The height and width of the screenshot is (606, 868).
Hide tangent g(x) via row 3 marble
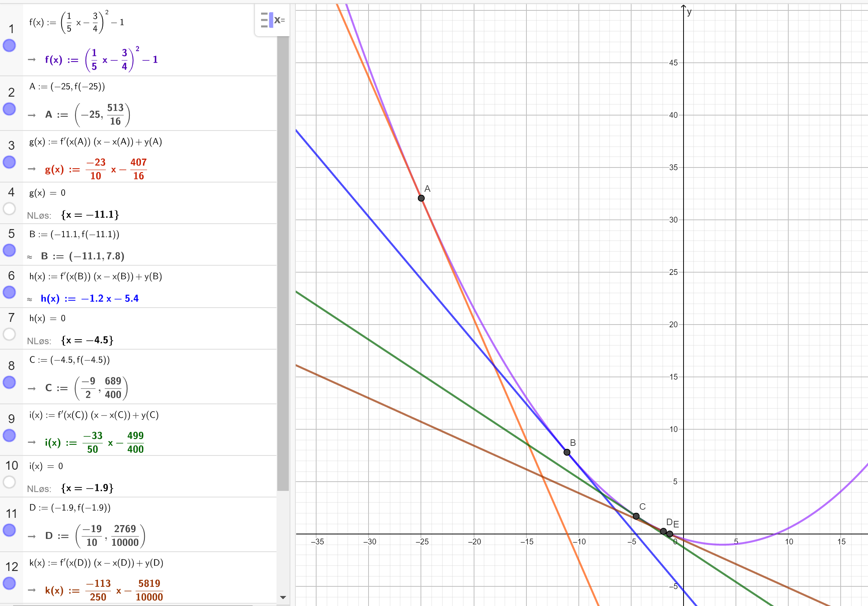pos(9,162)
